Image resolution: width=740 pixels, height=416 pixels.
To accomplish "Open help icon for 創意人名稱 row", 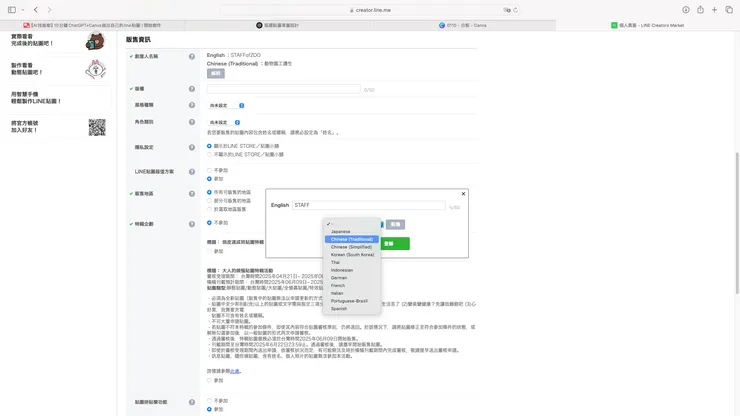I will tap(192, 56).
